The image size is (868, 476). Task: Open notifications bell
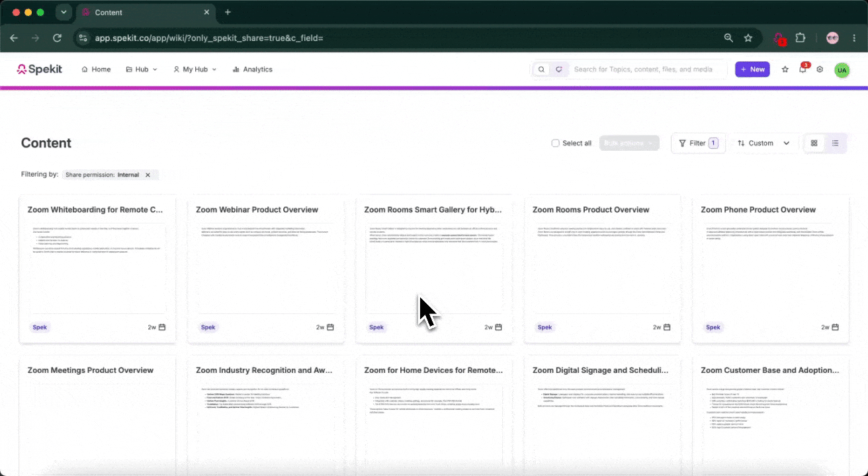[x=803, y=69]
